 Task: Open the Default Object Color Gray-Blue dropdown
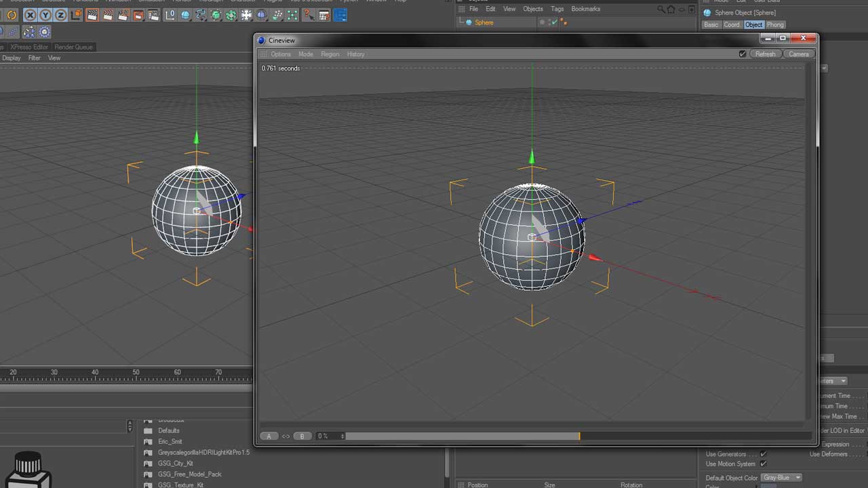781,478
